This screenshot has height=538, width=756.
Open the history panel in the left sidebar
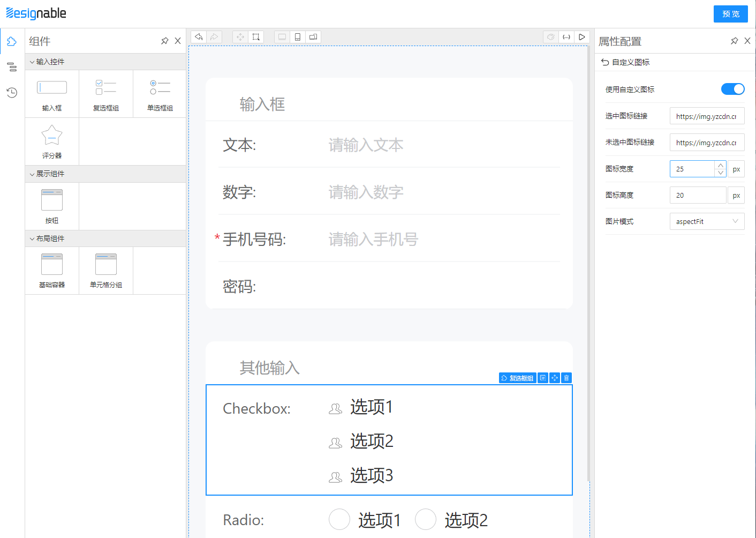coord(11,92)
